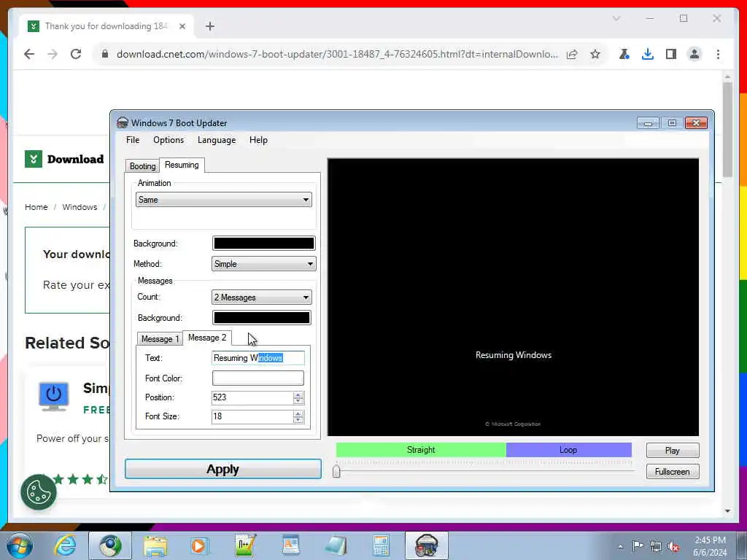Click the taskbar clock showing 2:45 PM
This screenshot has width=747, height=560.
point(710,546)
